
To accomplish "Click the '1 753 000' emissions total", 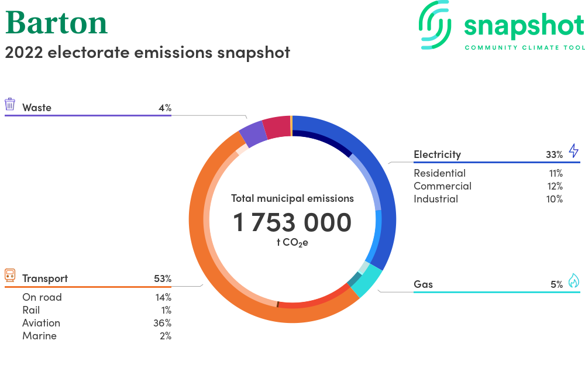I will tap(292, 222).
